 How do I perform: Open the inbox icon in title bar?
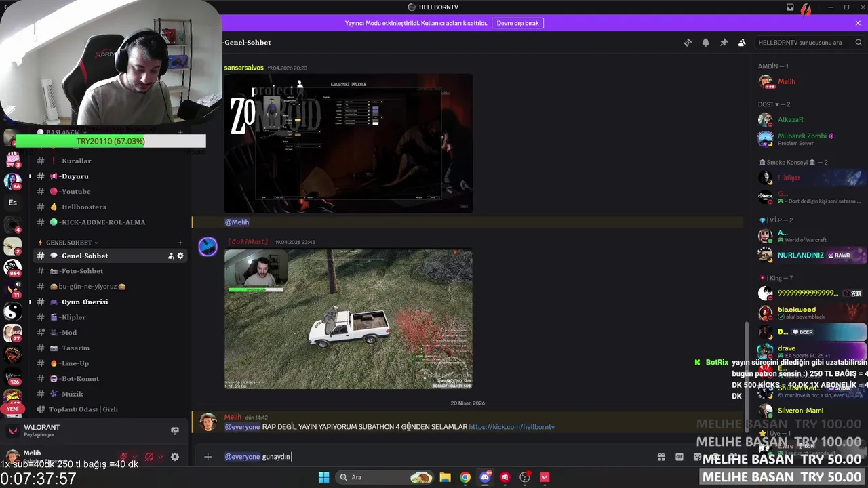tap(790, 7)
